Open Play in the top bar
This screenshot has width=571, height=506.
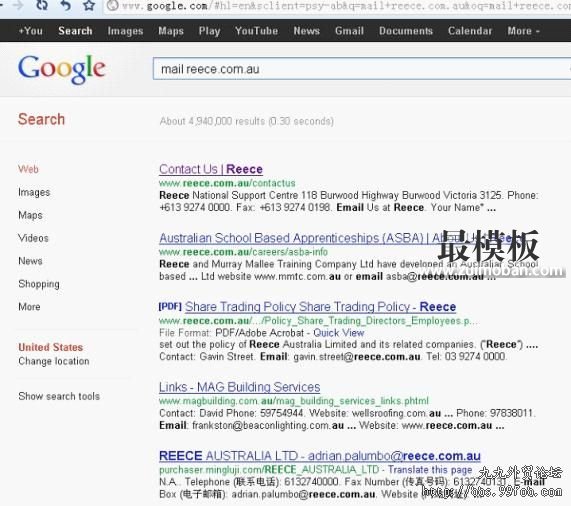209,31
